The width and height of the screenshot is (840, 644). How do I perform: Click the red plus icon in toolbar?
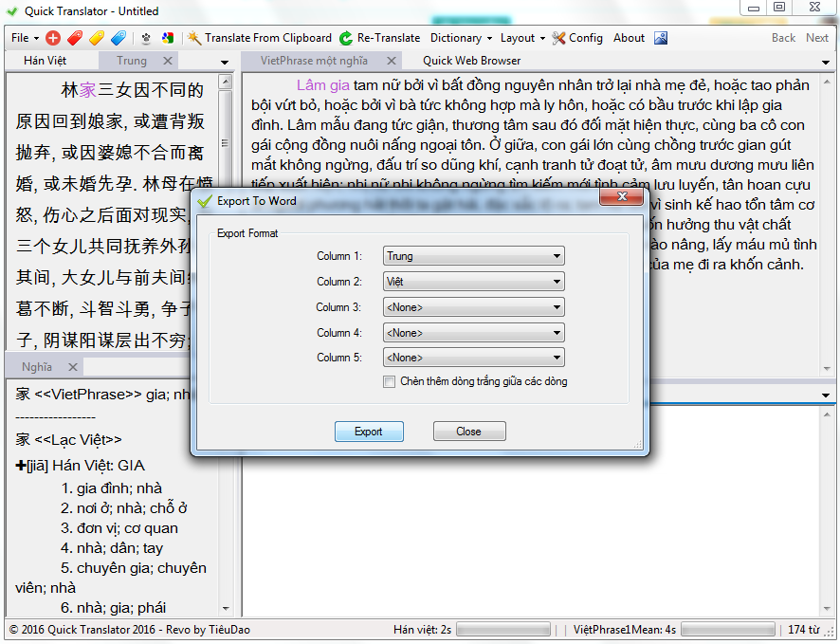53,38
